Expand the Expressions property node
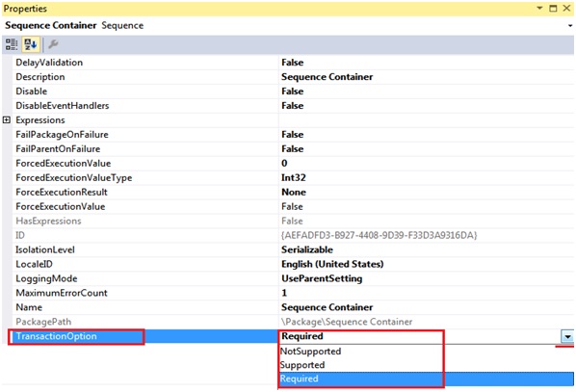Image resolution: width=576 pixels, height=392 pixels. click(x=7, y=119)
